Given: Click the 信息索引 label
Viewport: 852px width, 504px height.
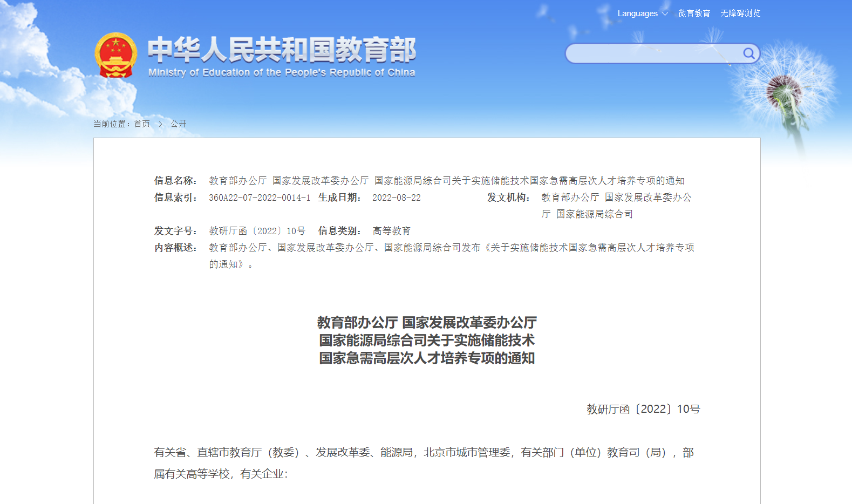Looking at the screenshot, I should click(x=175, y=197).
